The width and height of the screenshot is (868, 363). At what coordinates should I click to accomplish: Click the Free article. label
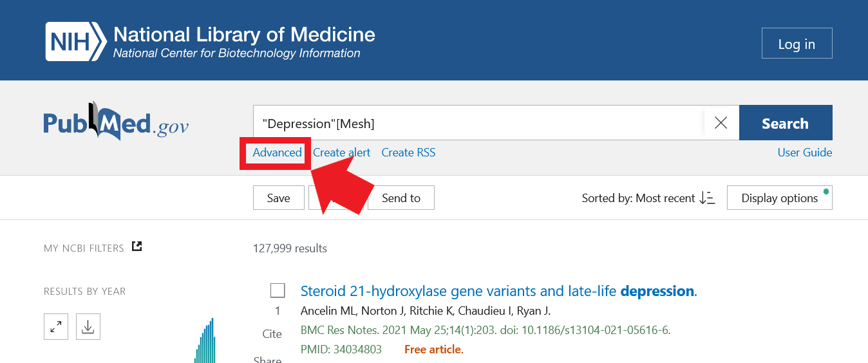tap(434, 349)
